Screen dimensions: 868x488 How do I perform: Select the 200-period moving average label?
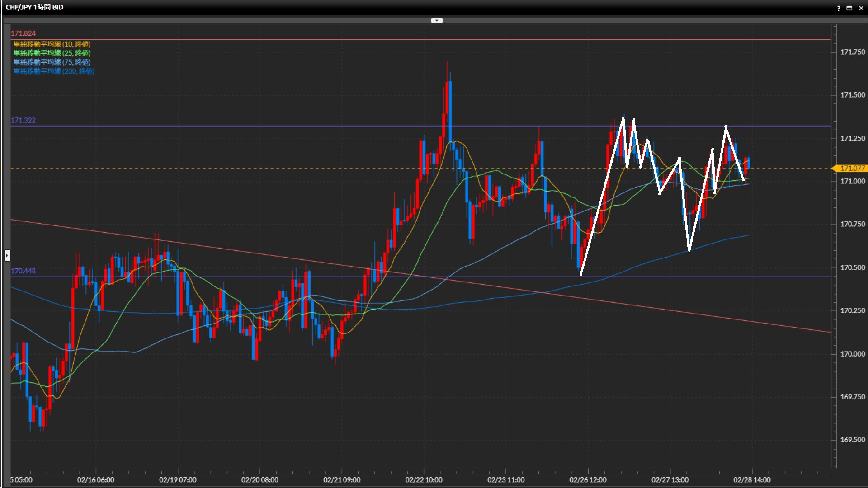pyautogui.click(x=54, y=71)
